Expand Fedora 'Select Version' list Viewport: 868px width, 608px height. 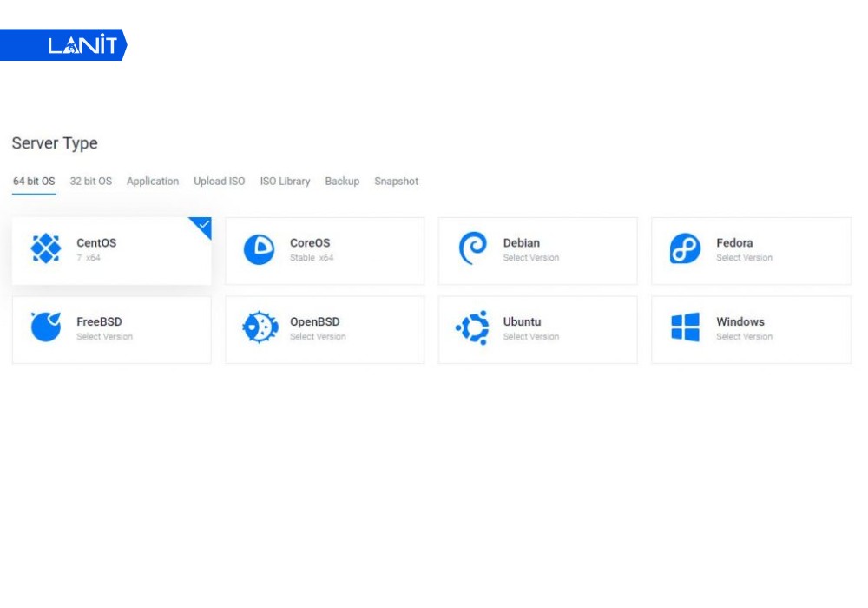point(744,258)
